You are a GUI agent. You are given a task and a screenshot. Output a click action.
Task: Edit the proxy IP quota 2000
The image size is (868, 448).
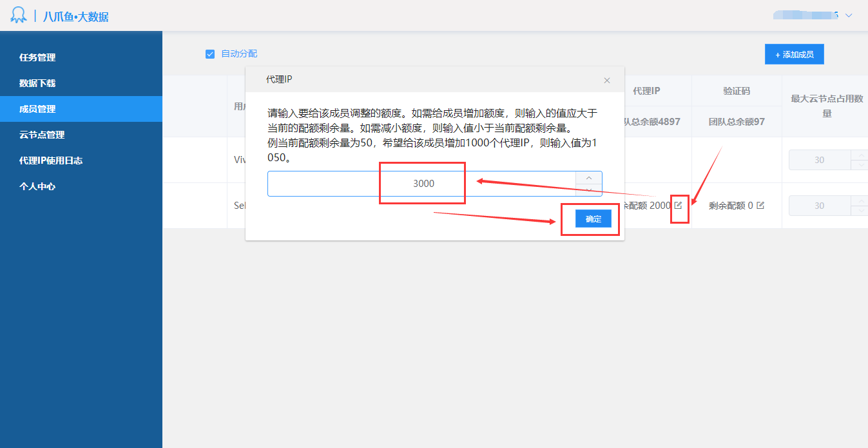[678, 206]
